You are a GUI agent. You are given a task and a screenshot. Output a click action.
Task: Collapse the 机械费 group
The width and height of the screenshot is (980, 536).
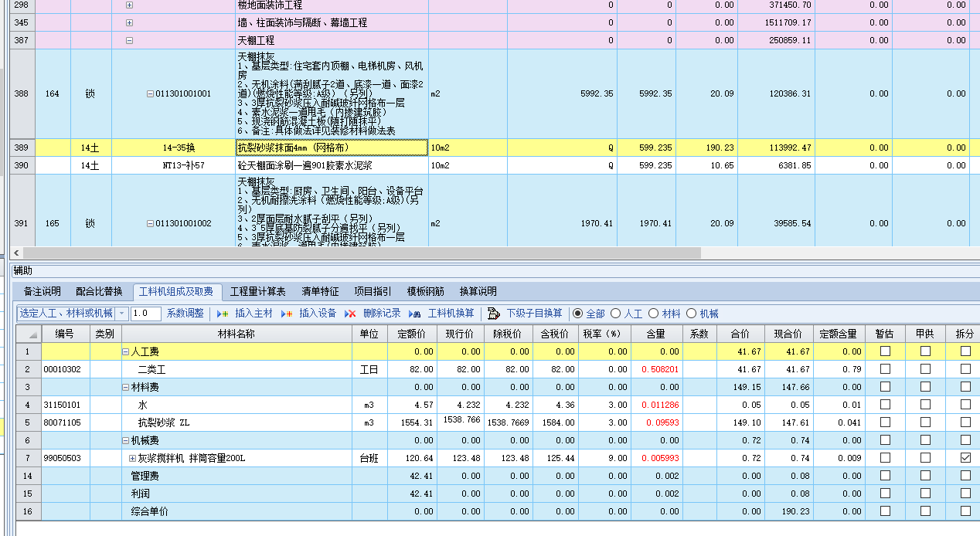126,440
